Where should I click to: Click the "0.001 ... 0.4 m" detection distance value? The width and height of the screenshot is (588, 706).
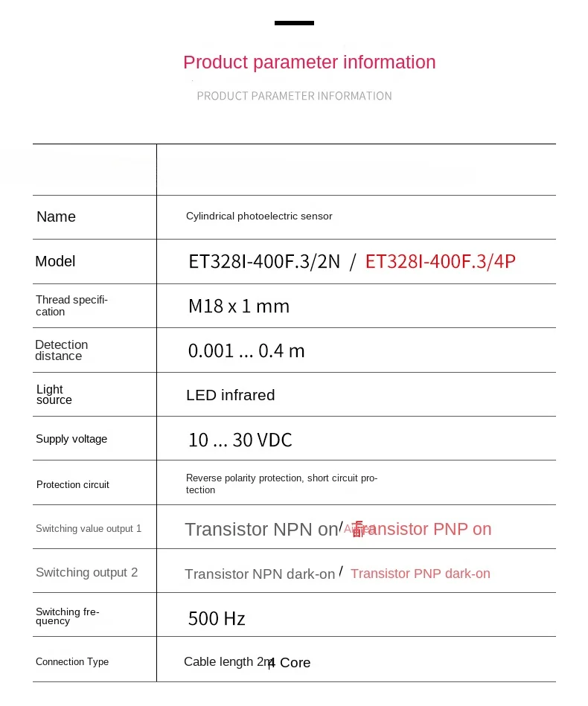click(246, 351)
